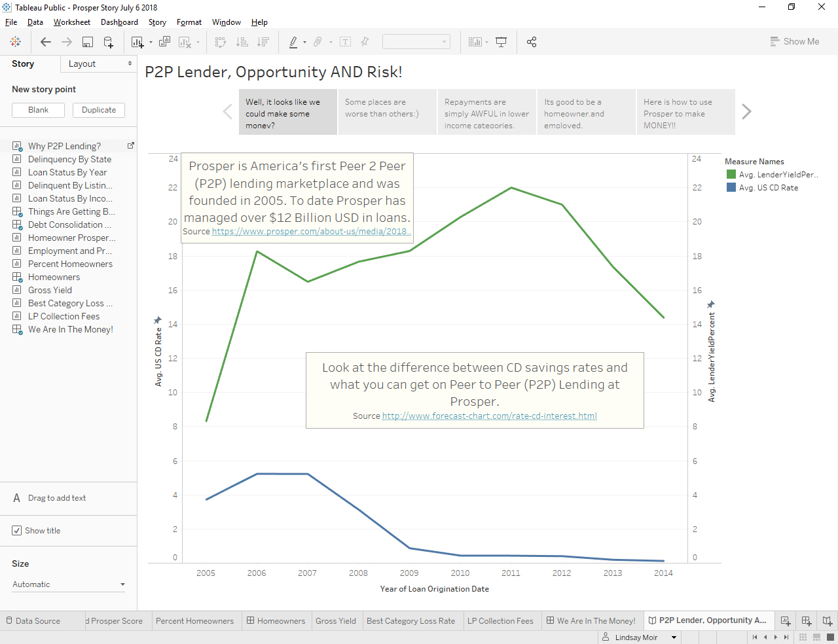
Task: Click the fix axes pin icon
Action: (x=365, y=42)
